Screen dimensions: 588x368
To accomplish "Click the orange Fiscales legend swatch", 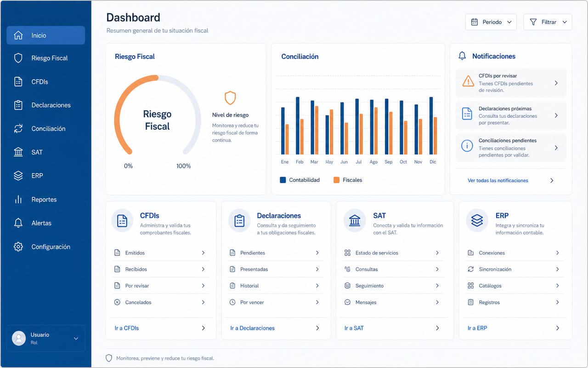I will [337, 180].
